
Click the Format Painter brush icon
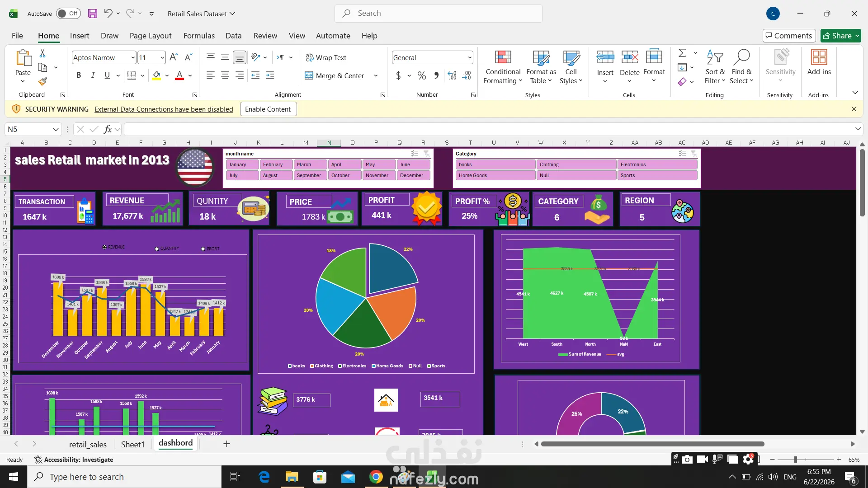[x=42, y=81]
